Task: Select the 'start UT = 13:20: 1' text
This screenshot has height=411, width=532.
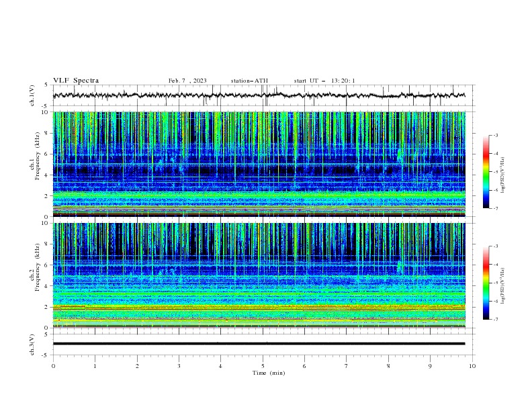Action: click(x=324, y=81)
